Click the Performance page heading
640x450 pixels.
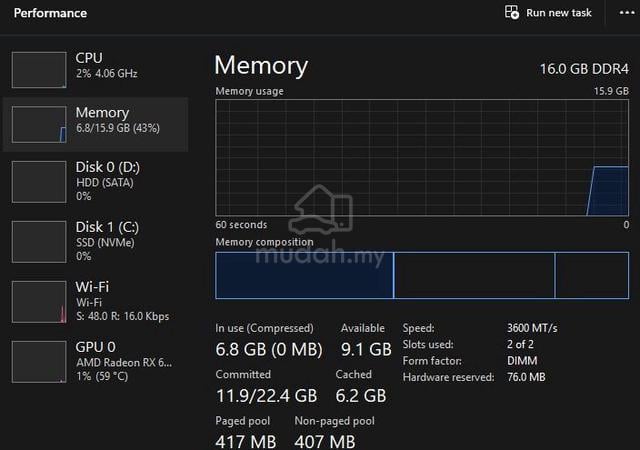click(x=50, y=13)
